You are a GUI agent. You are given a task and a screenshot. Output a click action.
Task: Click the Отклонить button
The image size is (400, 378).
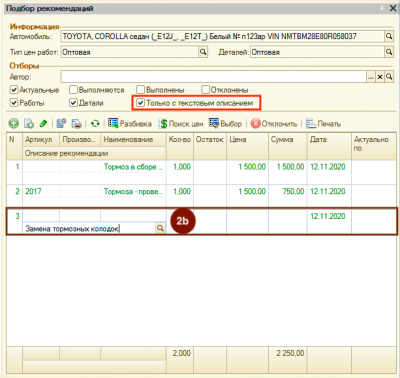click(274, 124)
